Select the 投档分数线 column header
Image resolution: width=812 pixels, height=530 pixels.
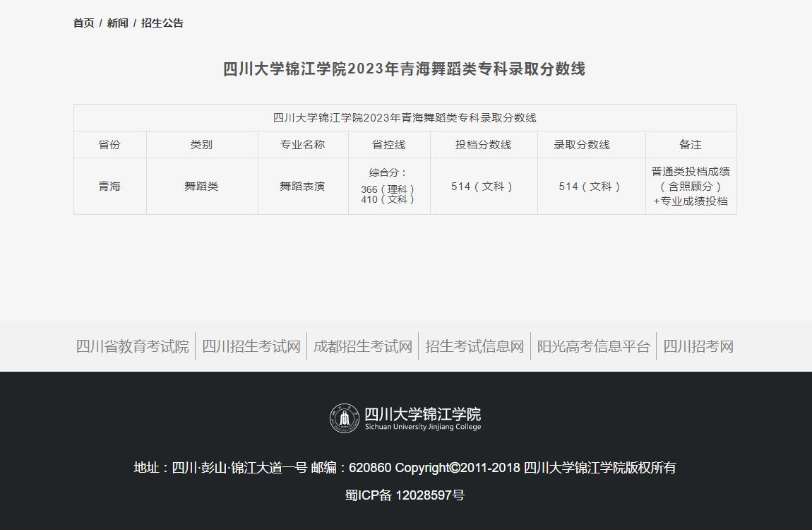484,145
